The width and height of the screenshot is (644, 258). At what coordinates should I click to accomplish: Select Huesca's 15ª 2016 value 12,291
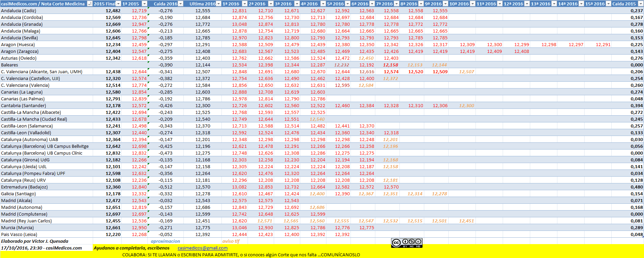click(603, 44)
